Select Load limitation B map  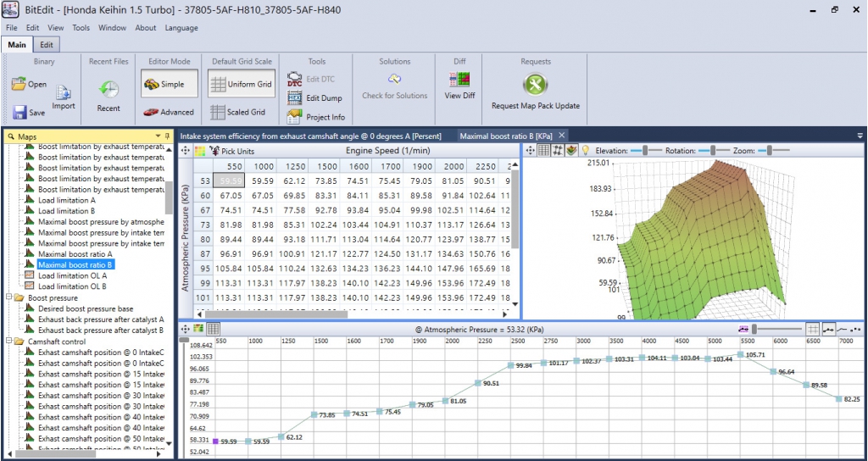coord(66,211)
